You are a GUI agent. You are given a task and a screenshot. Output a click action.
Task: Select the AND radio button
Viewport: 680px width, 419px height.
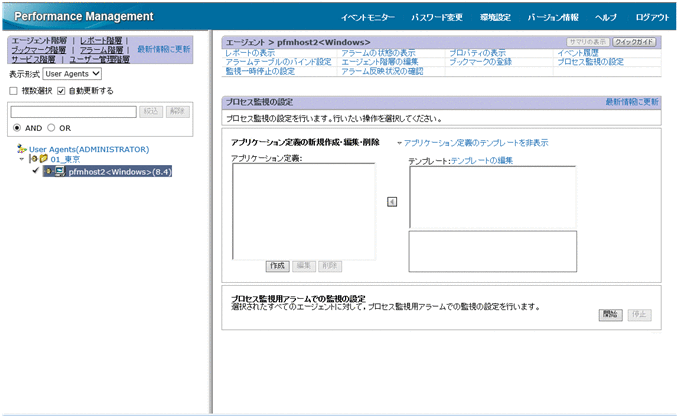17,128
